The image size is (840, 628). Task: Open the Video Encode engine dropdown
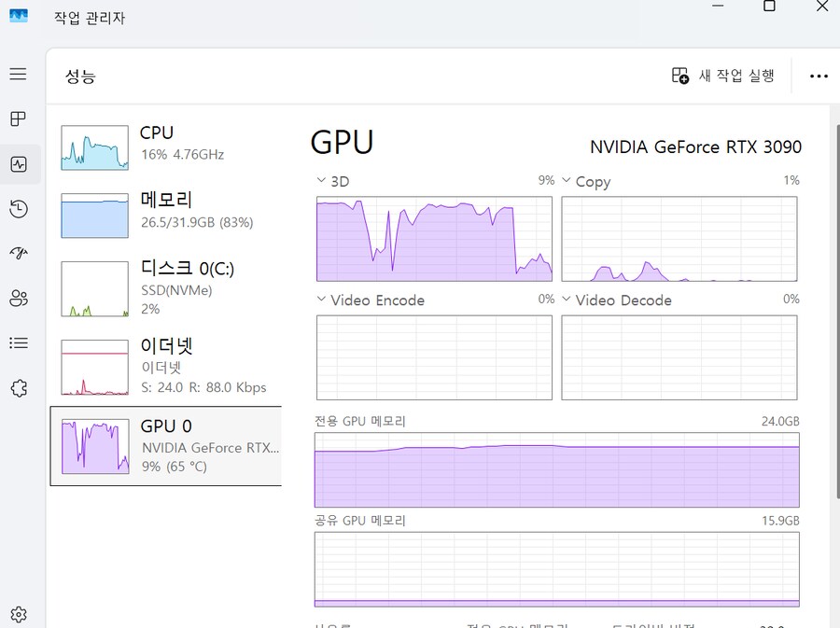pos(321,299)
